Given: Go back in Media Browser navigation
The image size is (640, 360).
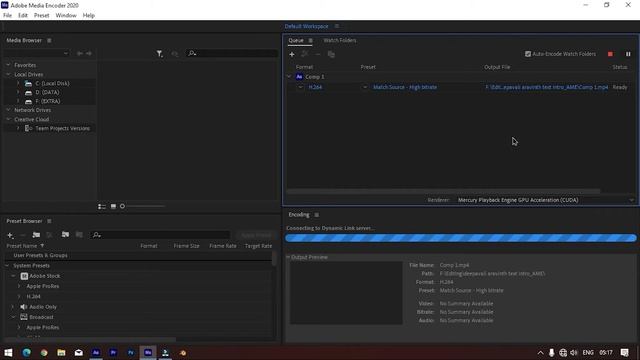Looking at the screenshot, I should pos(80,53).
